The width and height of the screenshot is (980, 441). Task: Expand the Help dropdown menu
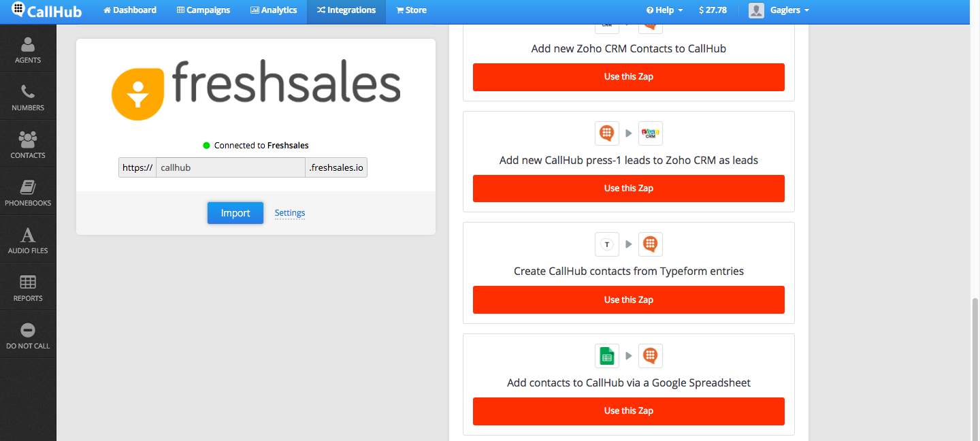665,10
